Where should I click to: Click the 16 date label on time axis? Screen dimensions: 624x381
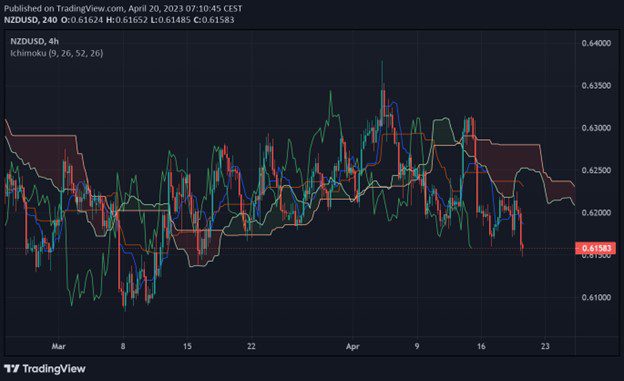[x=481, y=346]
